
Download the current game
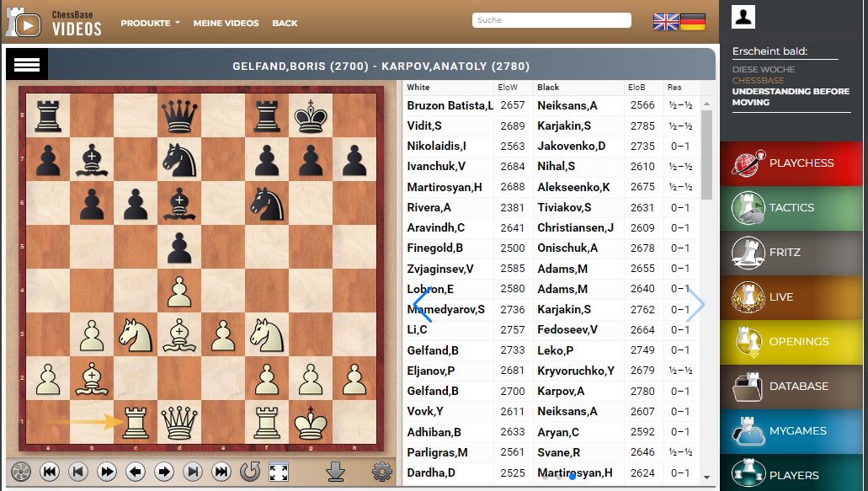pyautogui.click(x=336, y=473)
